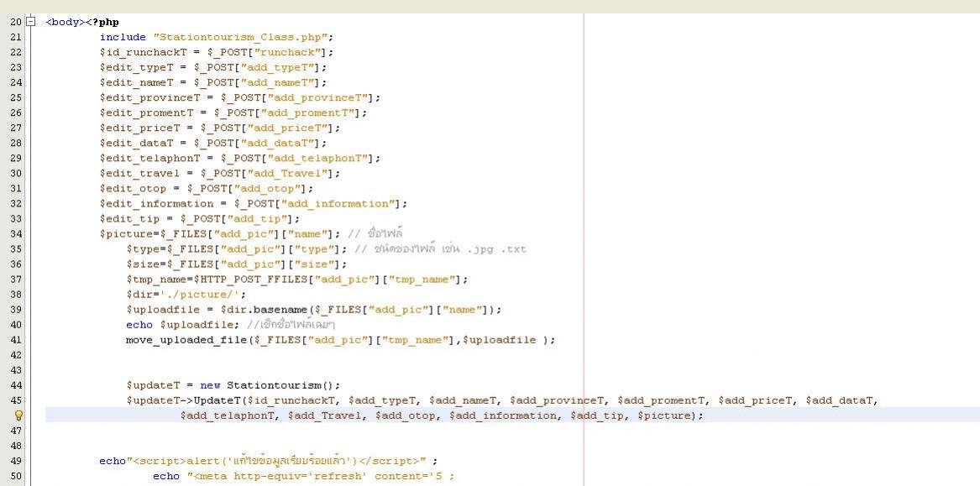Click new Stationtourism() on line 44
980x486 pixels.
(x=270, y=385)
